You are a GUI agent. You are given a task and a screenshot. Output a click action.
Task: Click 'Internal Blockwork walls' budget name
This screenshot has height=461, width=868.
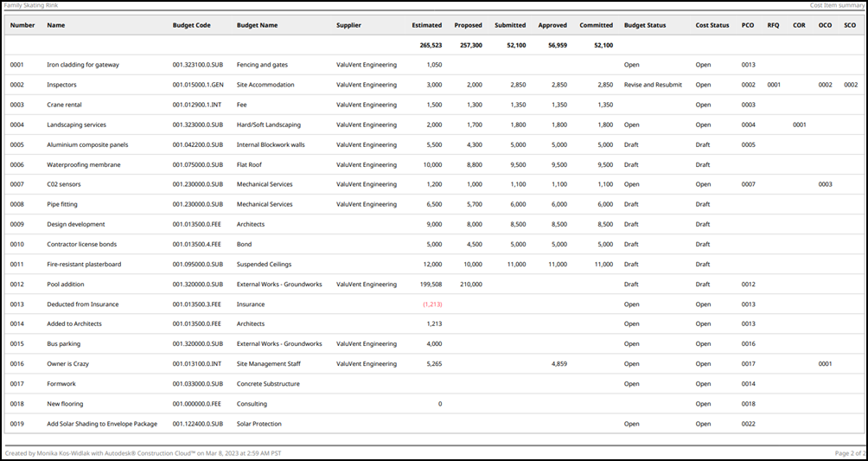(271, 144)
